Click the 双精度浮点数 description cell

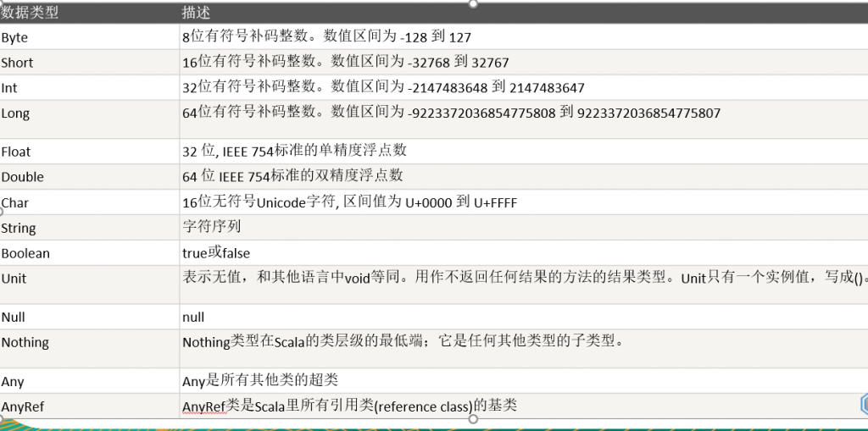(524, 177)
